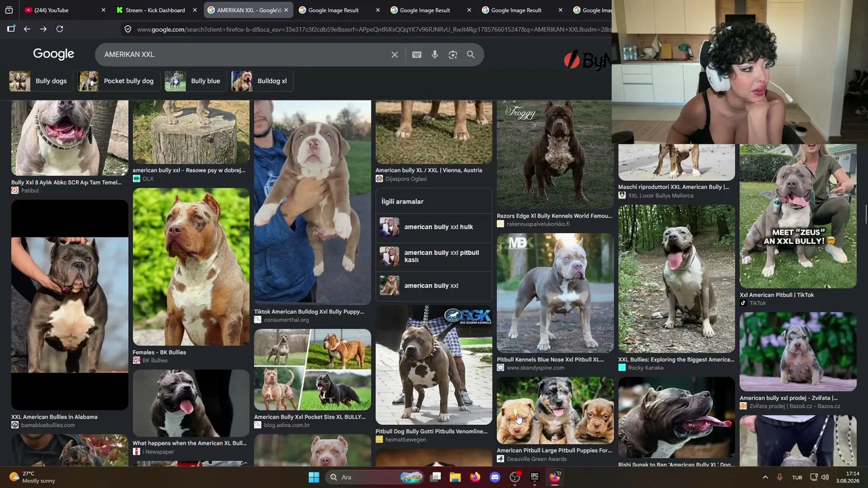868x488 pixels.
Task: Close the active AMERIKAN XXL tab
Action: pos(286,10)
